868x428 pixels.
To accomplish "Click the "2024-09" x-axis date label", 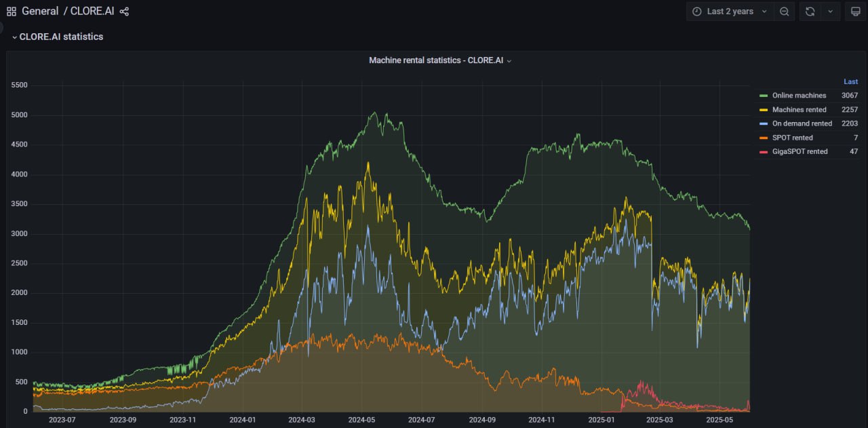I will point(481,420).
